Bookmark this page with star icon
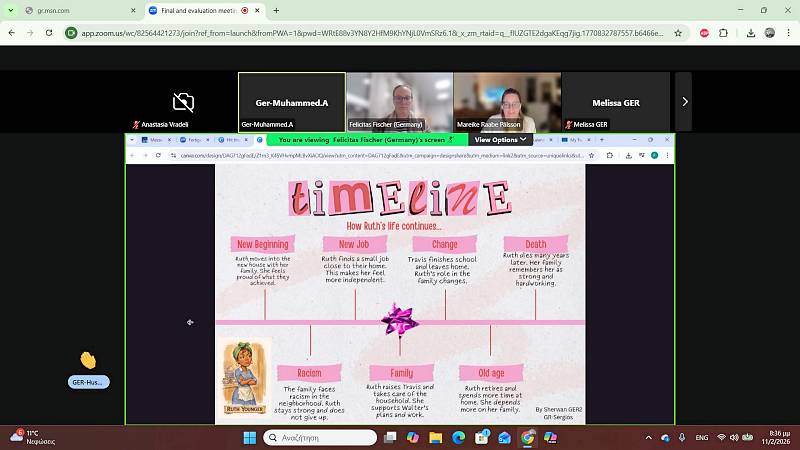The height and width of the screenshot is (450, 800). coord(678,32)
